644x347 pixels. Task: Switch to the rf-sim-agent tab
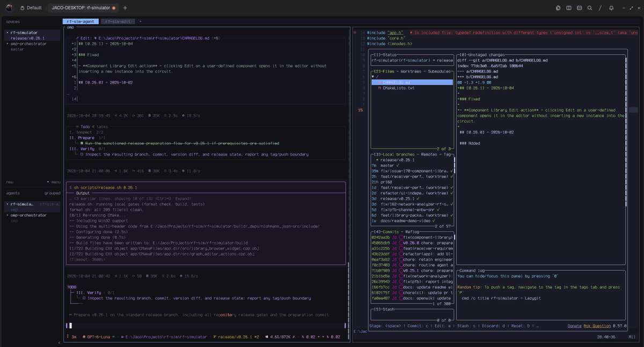point(80,21)
